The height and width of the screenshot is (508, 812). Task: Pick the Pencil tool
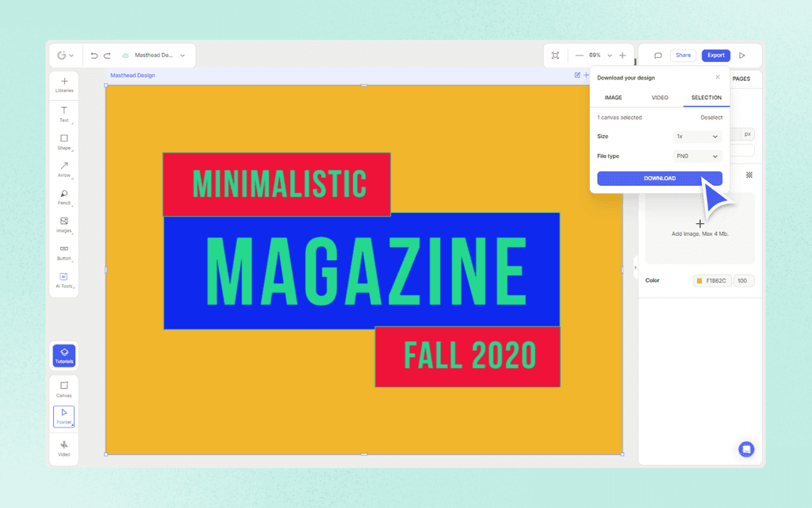pos(63,197)
